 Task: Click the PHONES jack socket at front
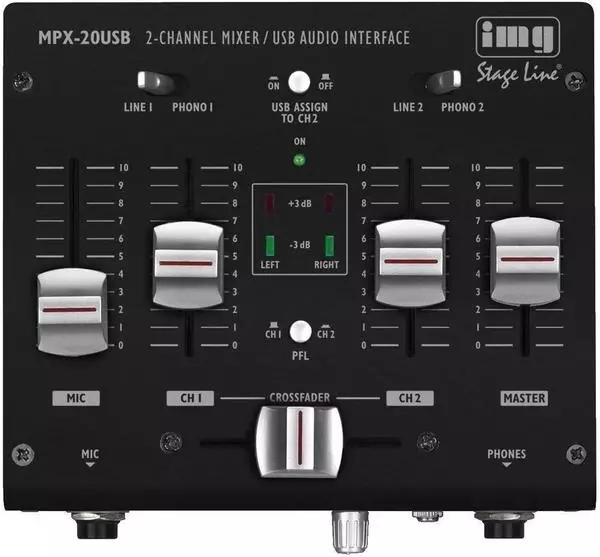[504, 525]
